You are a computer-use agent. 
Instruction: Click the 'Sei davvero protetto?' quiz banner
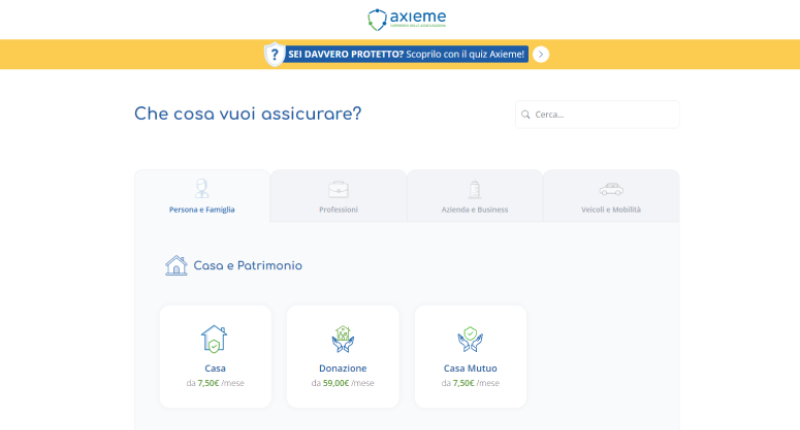coord(406,54)
